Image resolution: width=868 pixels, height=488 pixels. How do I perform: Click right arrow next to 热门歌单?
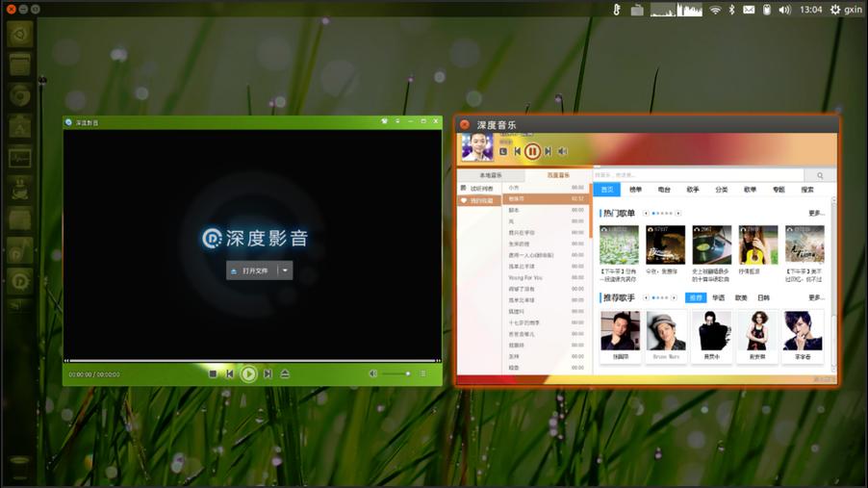[678, 214]
